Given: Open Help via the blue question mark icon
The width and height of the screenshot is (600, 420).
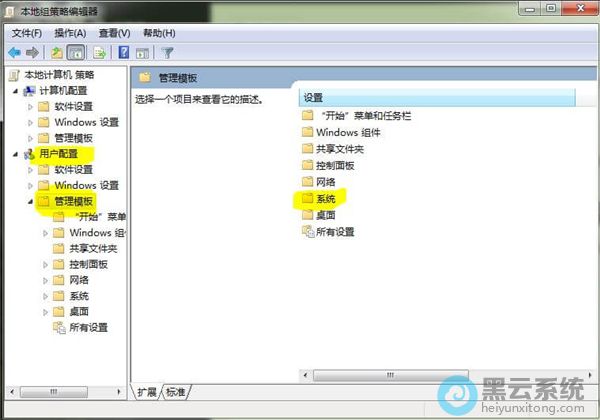Looking at the screenshot, I should [124, 52].
